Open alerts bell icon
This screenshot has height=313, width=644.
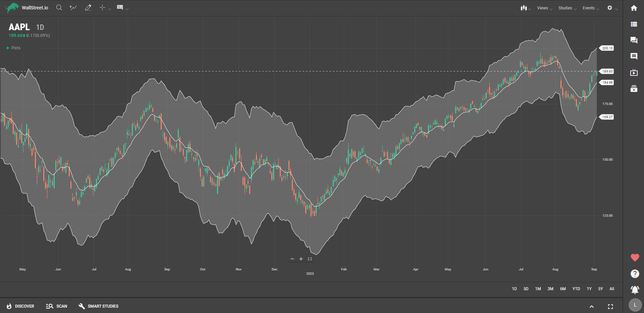tap(635, 290)
